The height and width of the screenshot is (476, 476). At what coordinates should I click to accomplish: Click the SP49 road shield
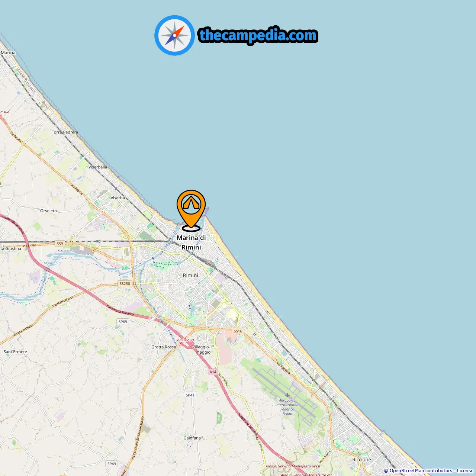(x=112, y=464)
